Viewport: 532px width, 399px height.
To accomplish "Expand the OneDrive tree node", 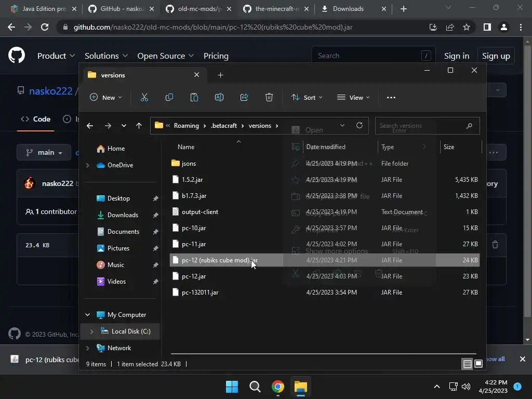I will pyautogui.click(x=87, y=165).
